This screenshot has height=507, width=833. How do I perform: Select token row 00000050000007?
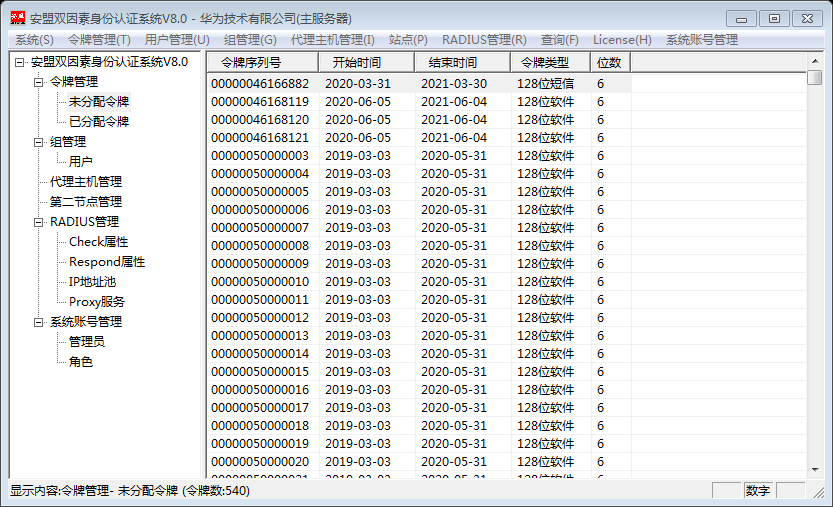click(x=419, y=228)
